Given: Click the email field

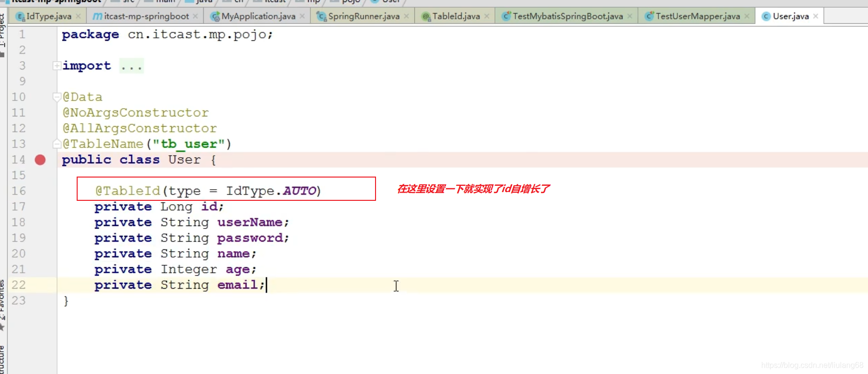Looking at the screenshot, I should click(x=238, y=285).
